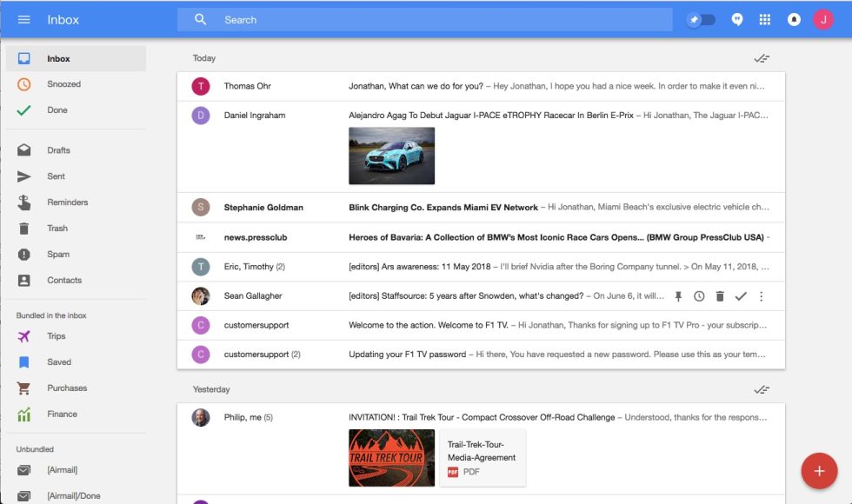This screenshot has width=852, height=504.
Task: Open the navigation hamburger menu
Action: click(x=23, y=19)
